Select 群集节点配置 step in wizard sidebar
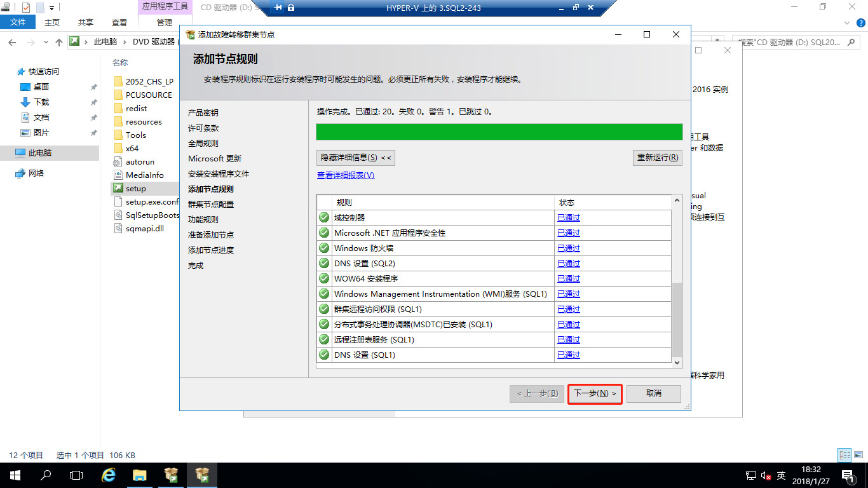Screen dimensions: 868x488 point(211,204)
